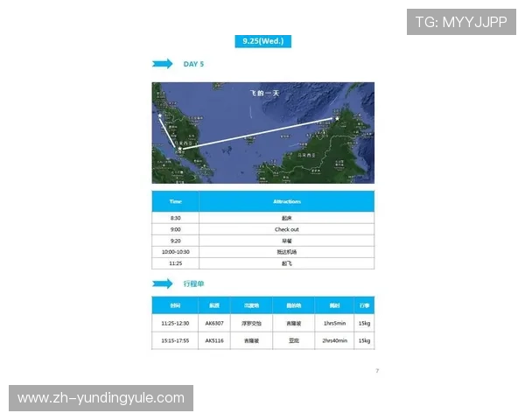Select the 9.25(Wed.) date badge
The width and height of the screenshot is (525, 420).
(x=262, y=41)
